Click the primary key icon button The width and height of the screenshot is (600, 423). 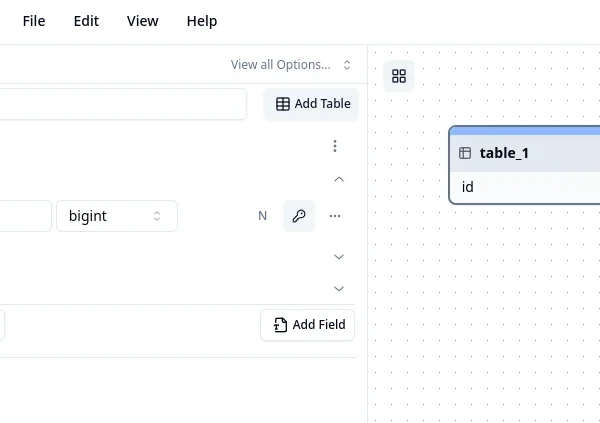click(x=299, y=216)
